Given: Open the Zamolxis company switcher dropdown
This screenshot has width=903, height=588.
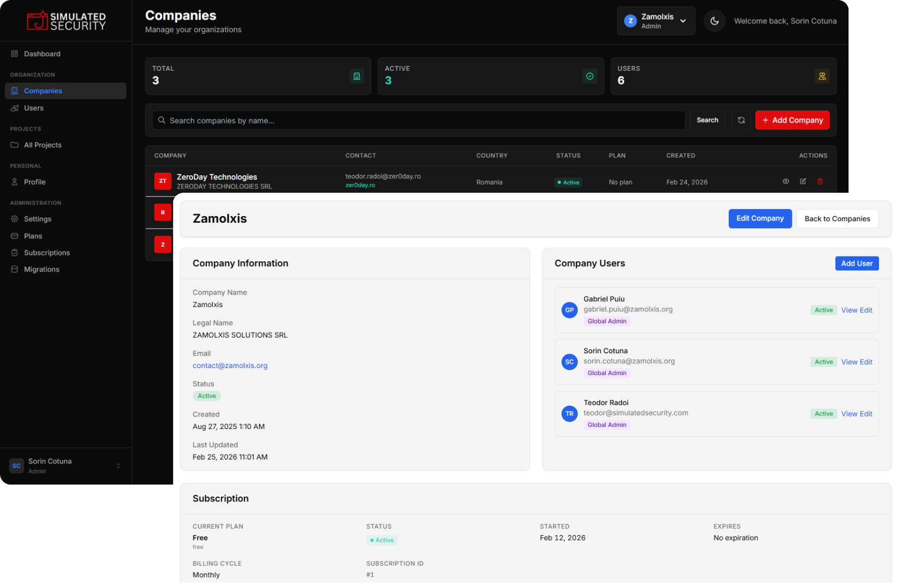Looking at the screenshot, I should click(656, 21).
